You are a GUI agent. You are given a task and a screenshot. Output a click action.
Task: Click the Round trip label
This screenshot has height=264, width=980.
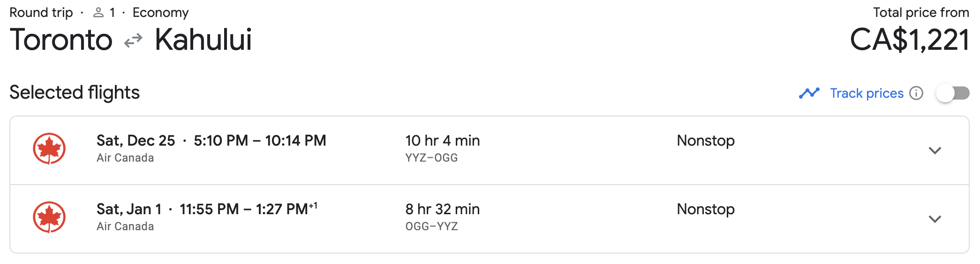(41, 13)
